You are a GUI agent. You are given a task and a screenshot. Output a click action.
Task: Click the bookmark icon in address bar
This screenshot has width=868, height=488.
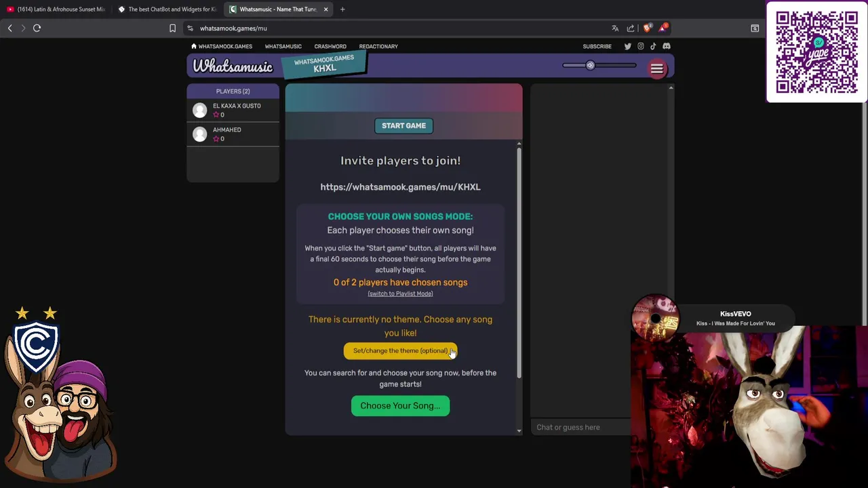172,28
